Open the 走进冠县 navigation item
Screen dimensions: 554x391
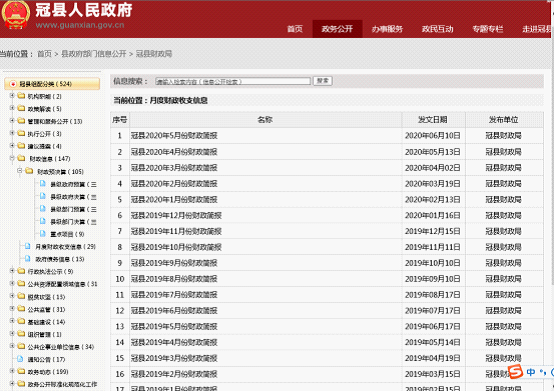click(536, 29)
